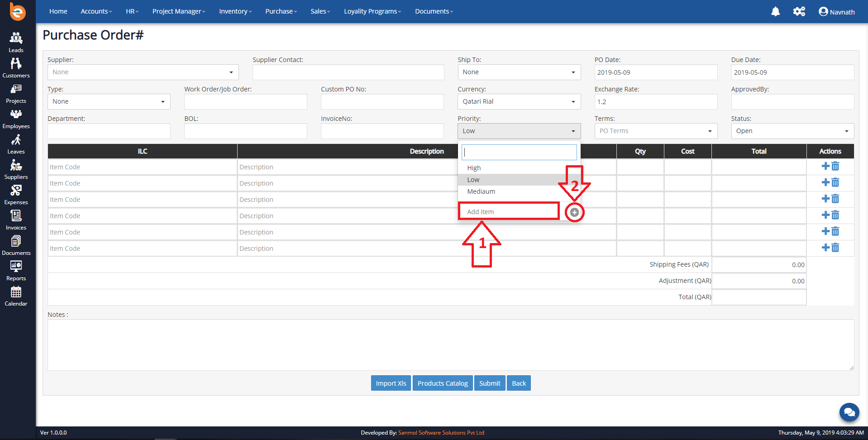This screenshot has height=440, width=868.
Task: Add a row using third row plus icon
Action: [x=825, y=199]
